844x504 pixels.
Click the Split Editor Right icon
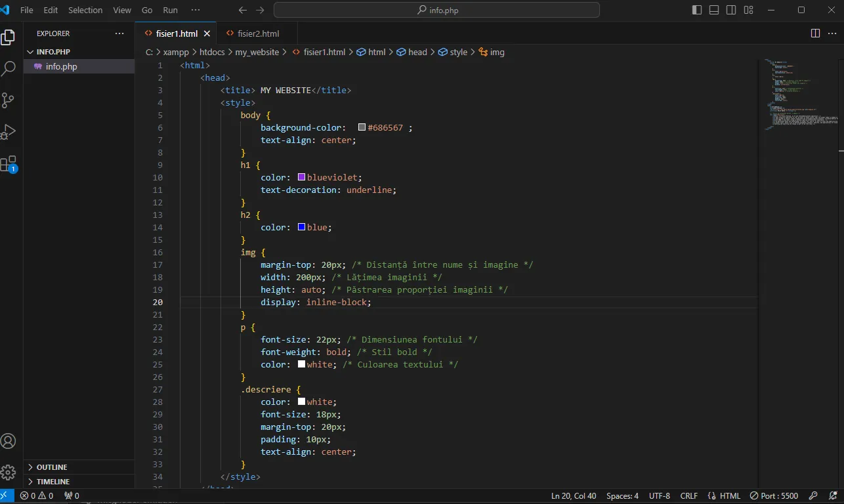click(815, 33)
